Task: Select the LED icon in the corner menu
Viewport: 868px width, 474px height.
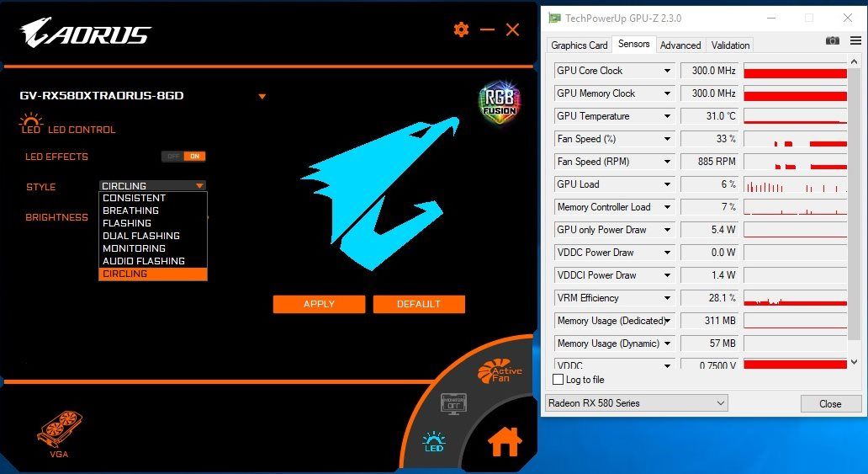Action: pos(433,442)
